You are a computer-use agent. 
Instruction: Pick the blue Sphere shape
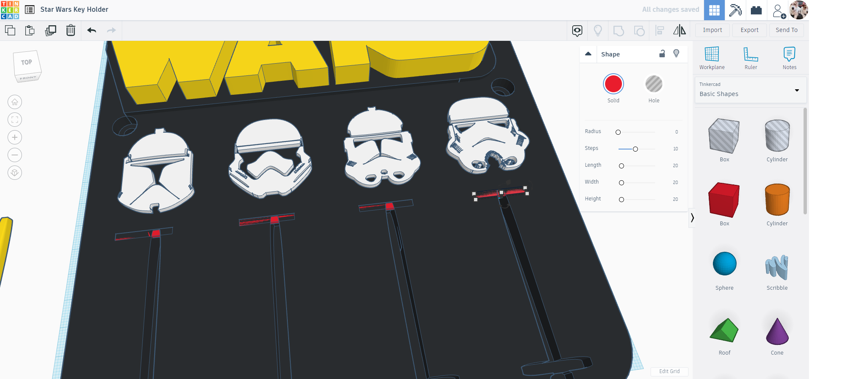pos(725,264)
